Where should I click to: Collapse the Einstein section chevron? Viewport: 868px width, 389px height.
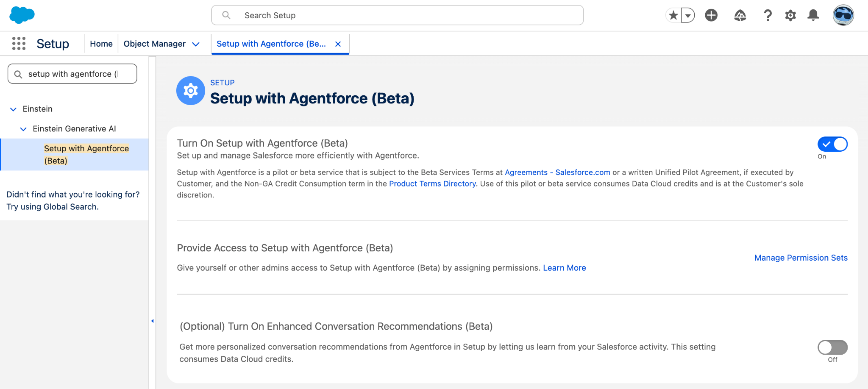[12, 109]
